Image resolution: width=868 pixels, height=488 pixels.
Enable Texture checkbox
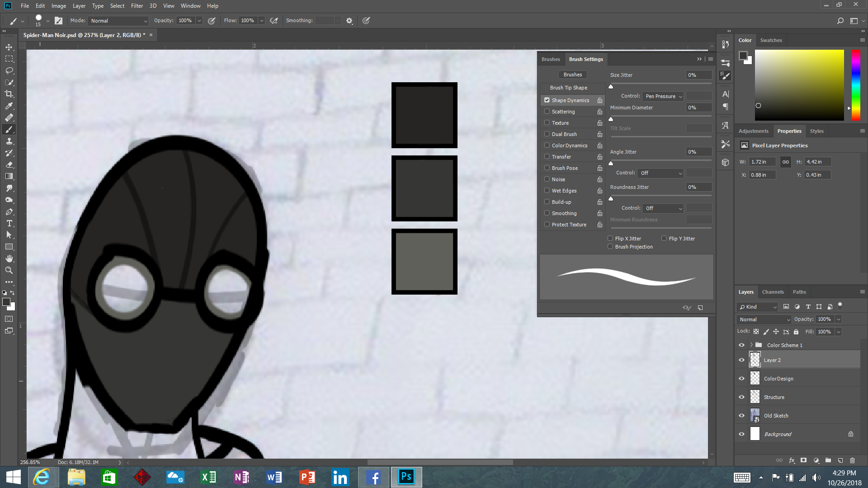coord(547,123)
